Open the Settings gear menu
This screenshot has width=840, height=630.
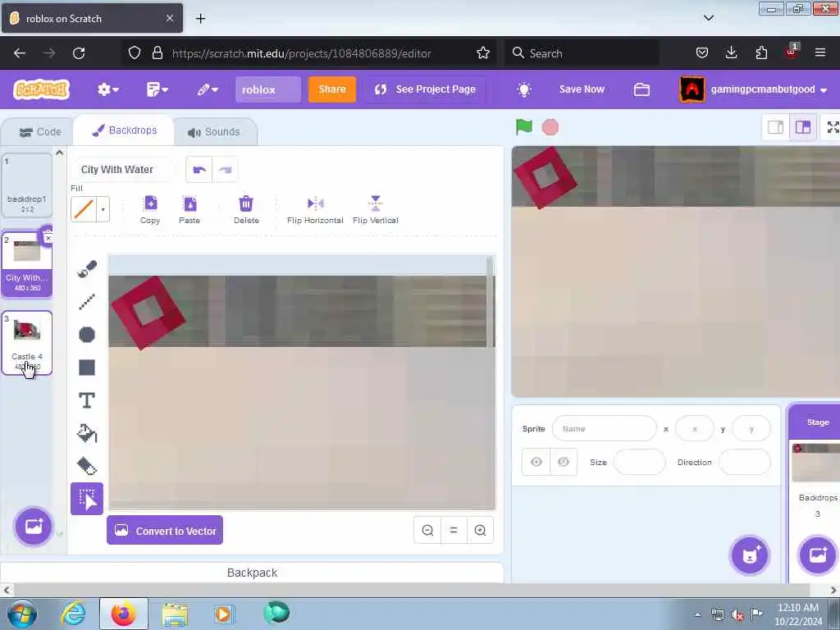click(x=107, y=89)
